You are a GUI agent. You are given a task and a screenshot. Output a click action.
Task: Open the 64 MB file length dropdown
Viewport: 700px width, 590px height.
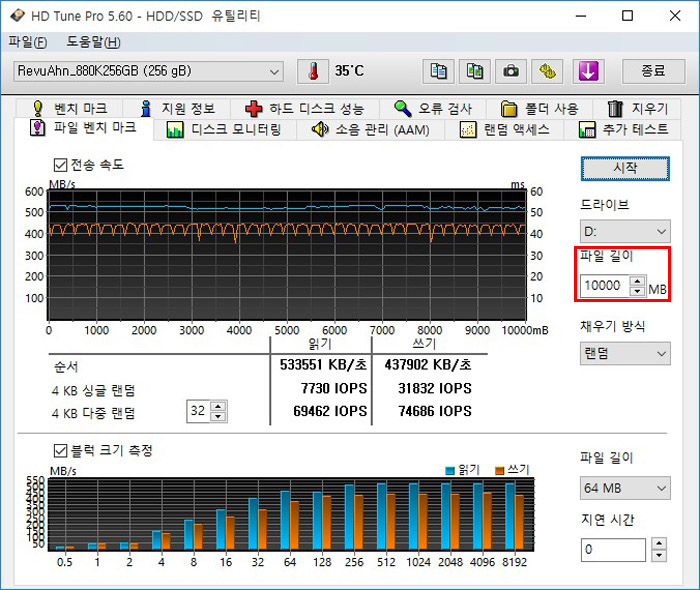tap(625, 488)
